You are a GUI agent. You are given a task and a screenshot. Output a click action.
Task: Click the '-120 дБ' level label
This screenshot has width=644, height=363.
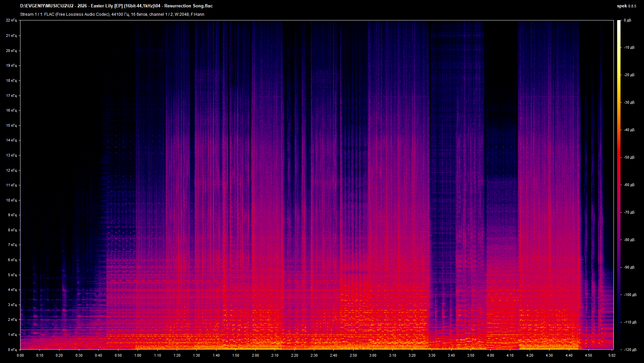pos(630,350)
